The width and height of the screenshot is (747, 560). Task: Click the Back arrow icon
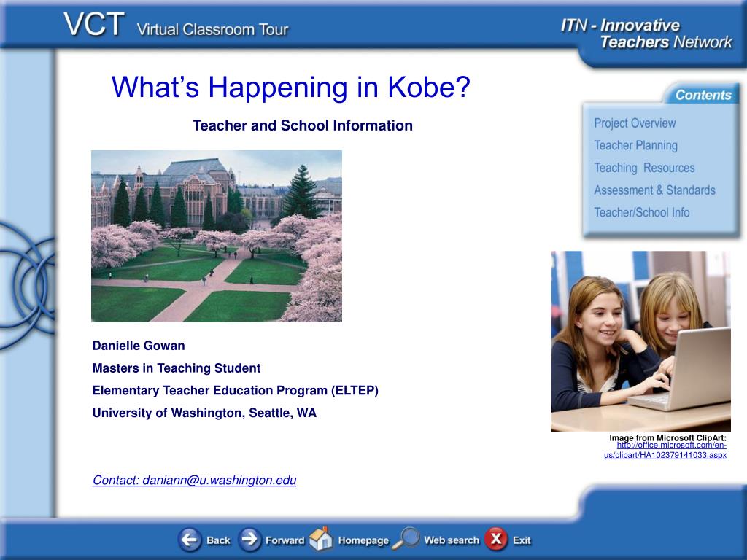[190, 540]
